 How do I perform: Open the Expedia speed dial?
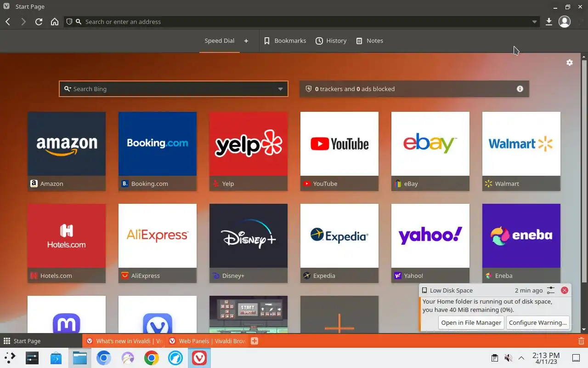pos(339,243)
